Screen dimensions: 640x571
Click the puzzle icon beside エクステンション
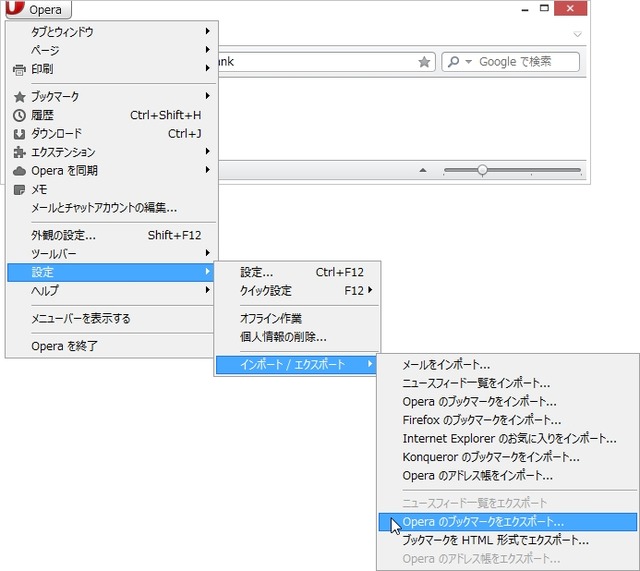(x=19, y=152)
